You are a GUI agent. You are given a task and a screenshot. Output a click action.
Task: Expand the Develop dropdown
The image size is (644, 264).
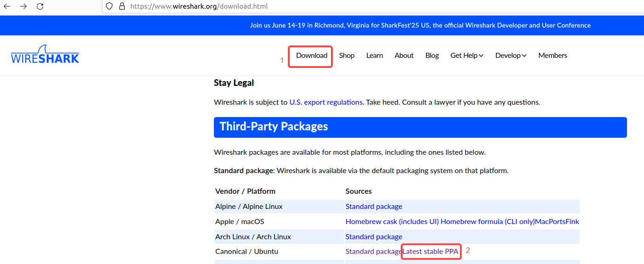[x=511, y=56]
